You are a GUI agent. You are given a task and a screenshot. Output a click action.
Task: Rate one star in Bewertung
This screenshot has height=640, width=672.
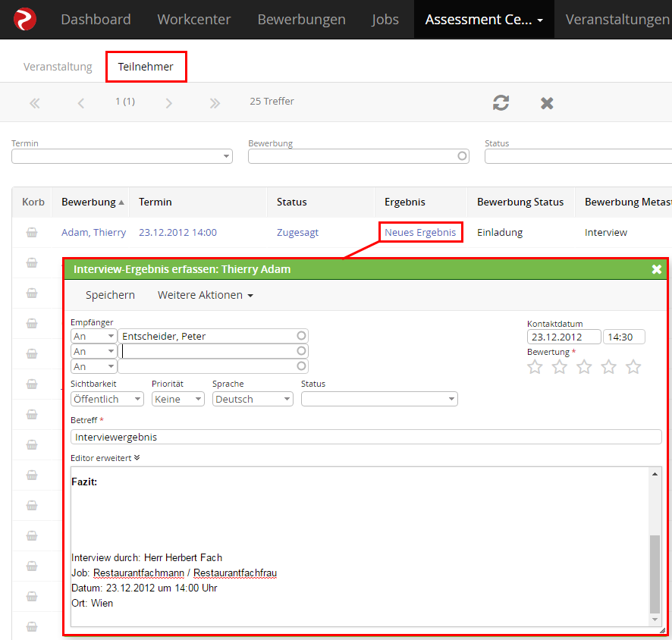(535, 367)
